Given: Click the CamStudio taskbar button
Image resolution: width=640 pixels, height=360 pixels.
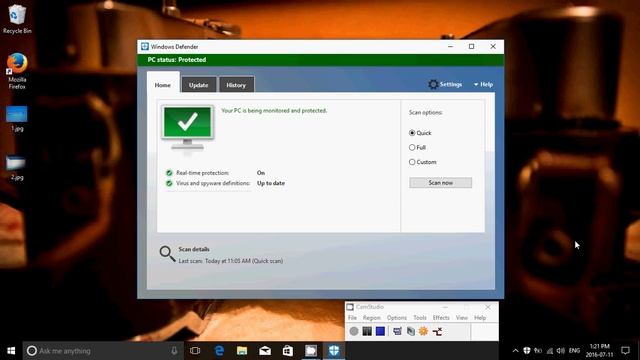Looking at the screenshot, I should click(x=311, y=351).
